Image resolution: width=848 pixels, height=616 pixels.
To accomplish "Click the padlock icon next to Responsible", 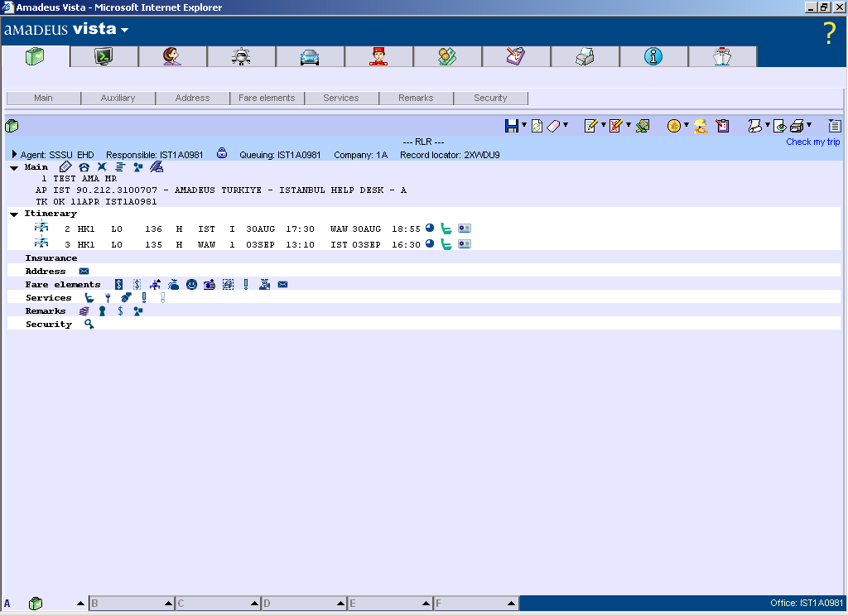I will (x=222, y=153).
